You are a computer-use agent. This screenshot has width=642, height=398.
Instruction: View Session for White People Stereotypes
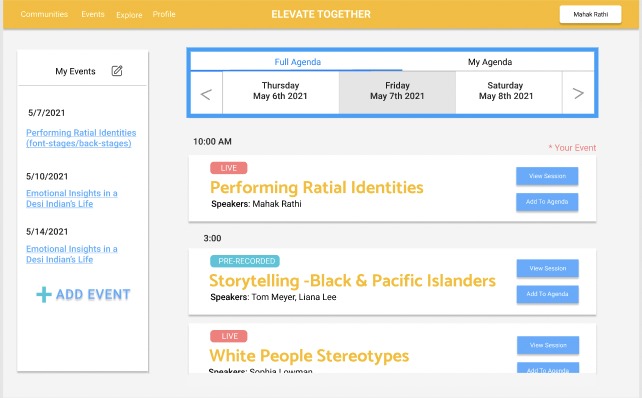tap(548, 345)
